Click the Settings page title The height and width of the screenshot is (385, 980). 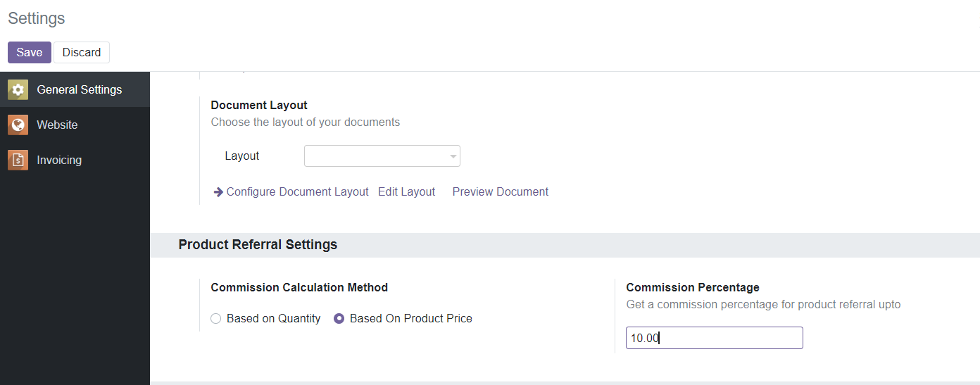37,18
